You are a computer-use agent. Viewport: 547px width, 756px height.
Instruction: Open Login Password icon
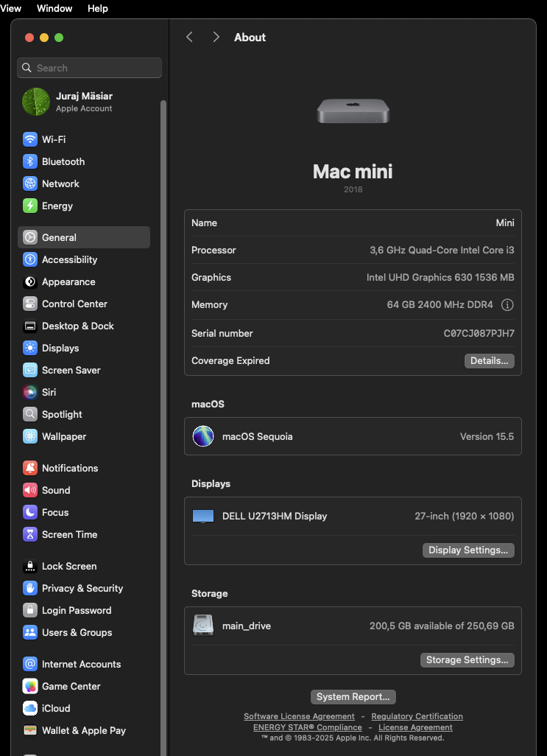(x=30, y=610)
